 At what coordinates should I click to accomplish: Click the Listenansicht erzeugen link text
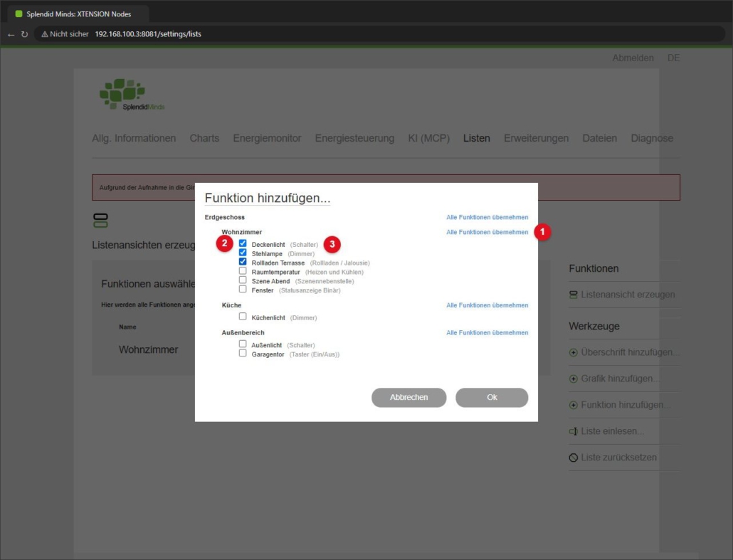(x=628, y=295)
